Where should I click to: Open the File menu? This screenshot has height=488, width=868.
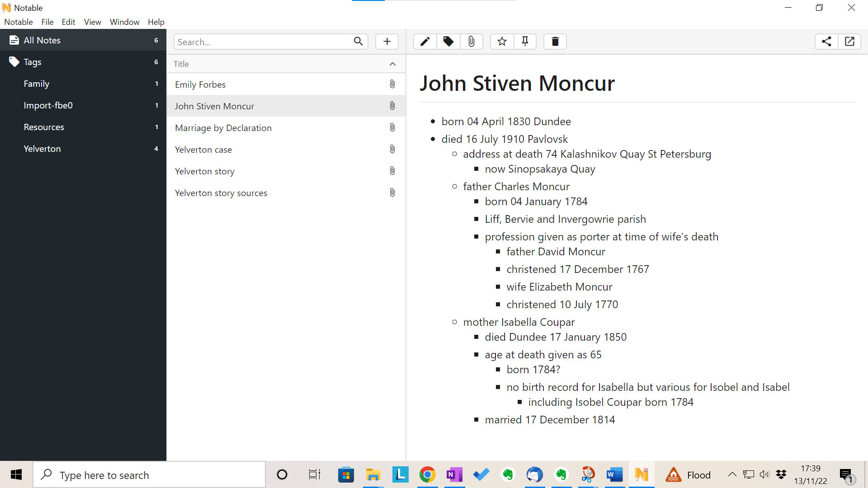pyautogui.click(x=47, y=22)
